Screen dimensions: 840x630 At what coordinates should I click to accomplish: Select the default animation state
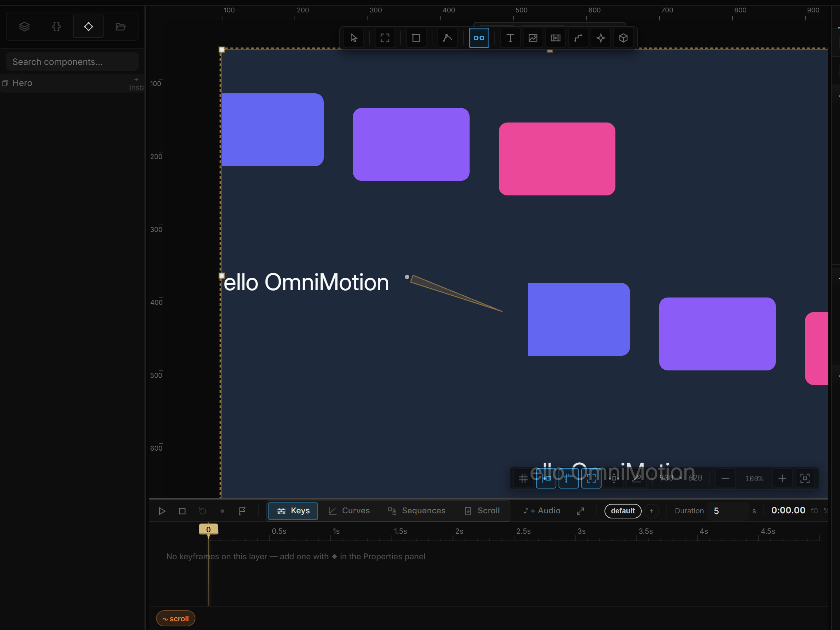point(623,511)
